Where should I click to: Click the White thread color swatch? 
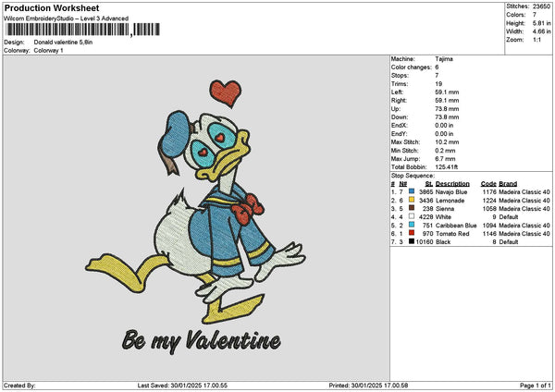tap(412, 216)
